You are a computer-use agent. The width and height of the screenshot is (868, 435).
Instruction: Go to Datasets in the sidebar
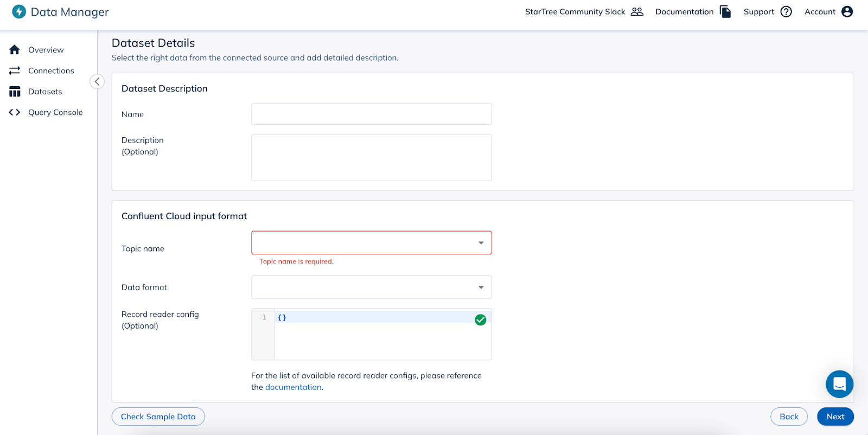45,92
